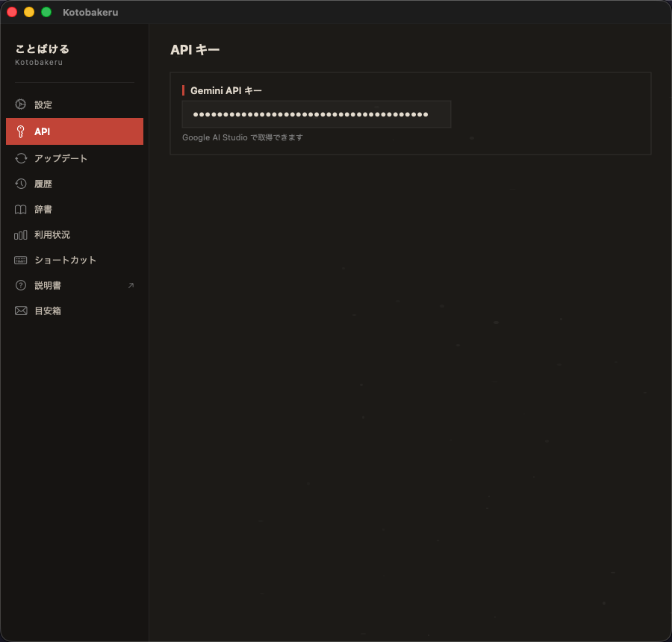Click the keyboard icon for ショートカット

coord(21,260)
